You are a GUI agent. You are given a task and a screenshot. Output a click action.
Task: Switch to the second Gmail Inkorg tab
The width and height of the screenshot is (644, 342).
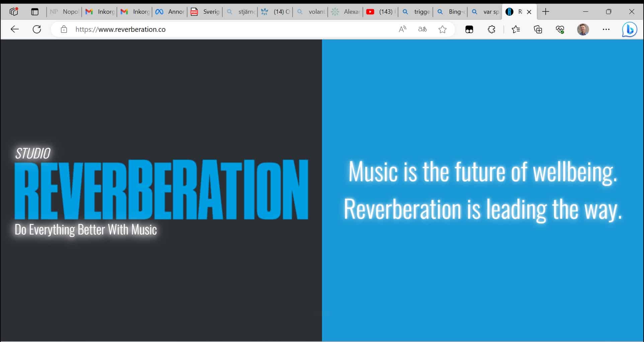(135, 12)
